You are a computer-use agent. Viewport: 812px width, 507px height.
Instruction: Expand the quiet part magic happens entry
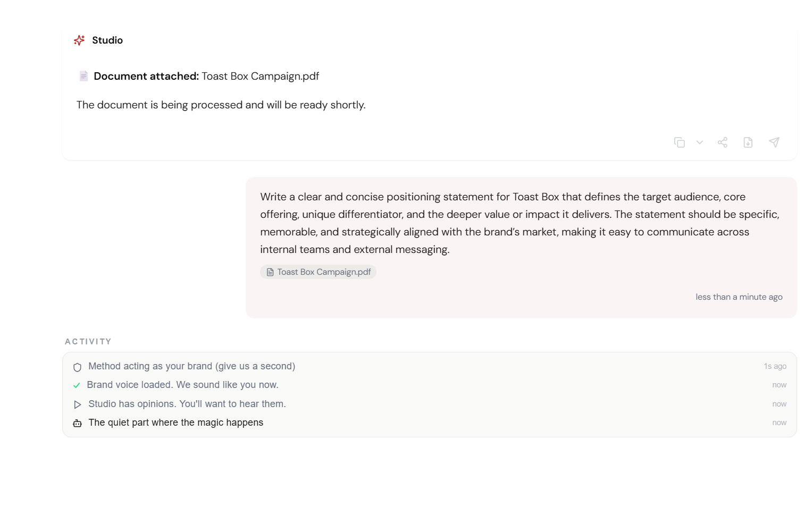pyautogui.click(x=176, y=422)
